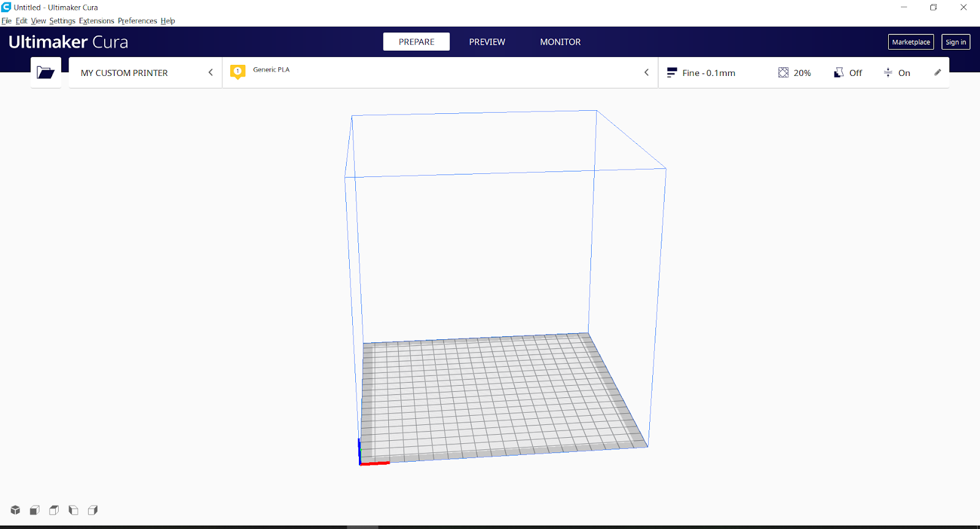The width and height of the screenshot is (980, 529).
Task: Open the File menu
Action: click(x=7, y=21)
